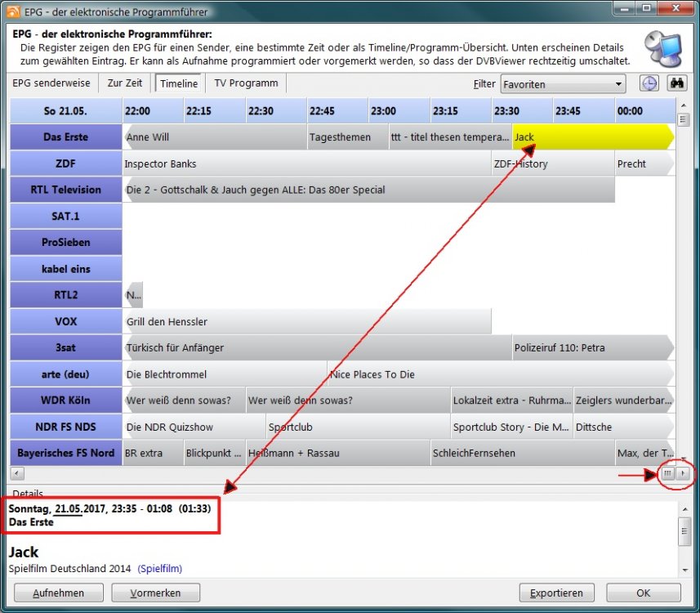
Task: Click up arrow of timeline vertical scrollbar
Action: point(684,106)
